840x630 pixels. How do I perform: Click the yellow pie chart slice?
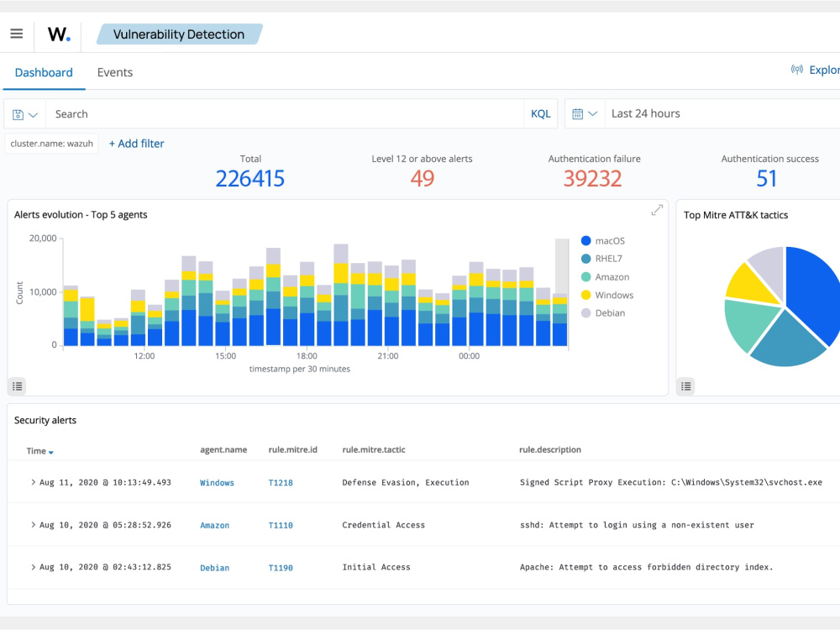[x=750, y=284]
